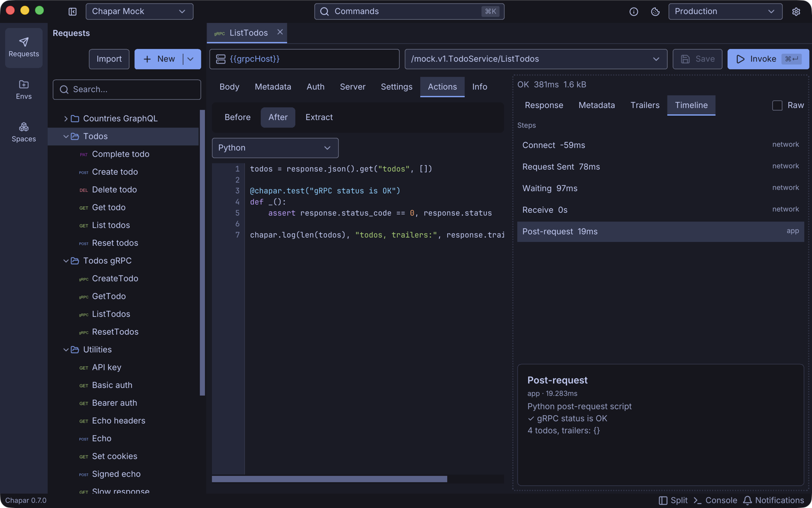Switch to the Info tab
Viewport: 812px width, 508px height.
coord(480,87)
